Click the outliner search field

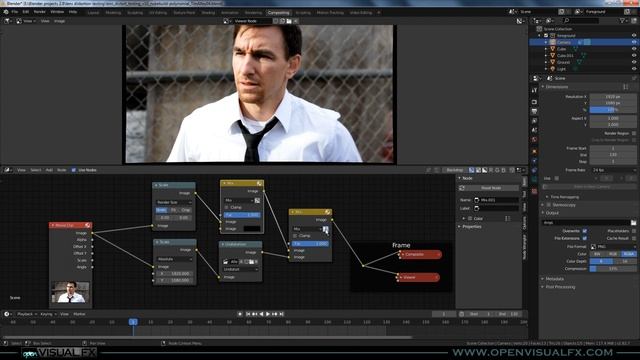point(581,20)
